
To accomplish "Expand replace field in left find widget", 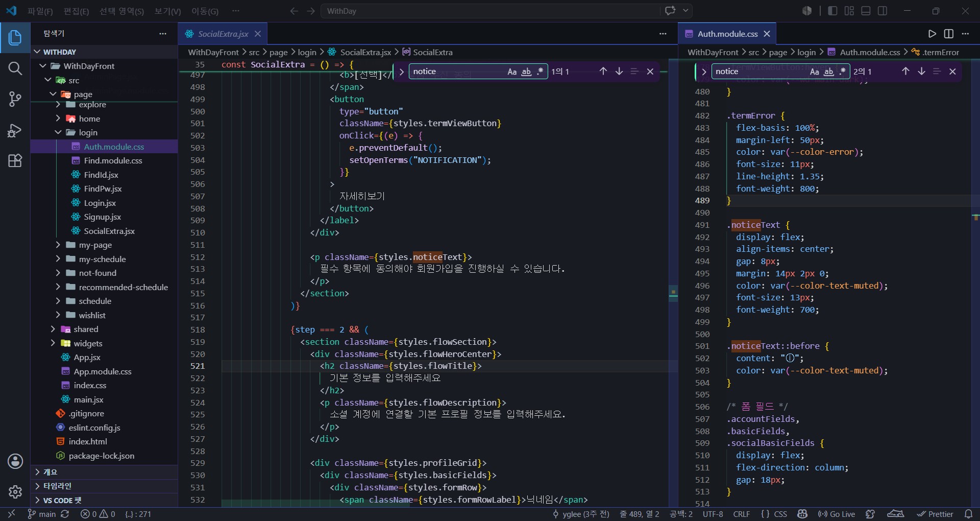I will coord(402,72).
